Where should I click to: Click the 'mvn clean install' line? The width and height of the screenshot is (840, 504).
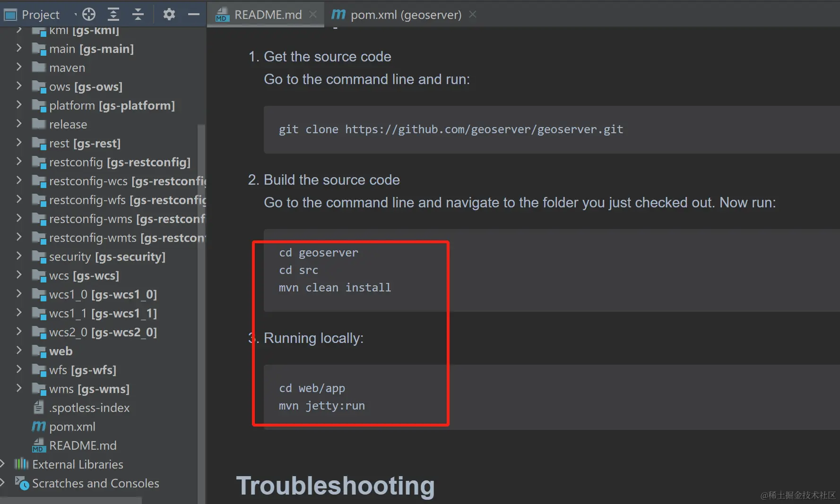335,287
